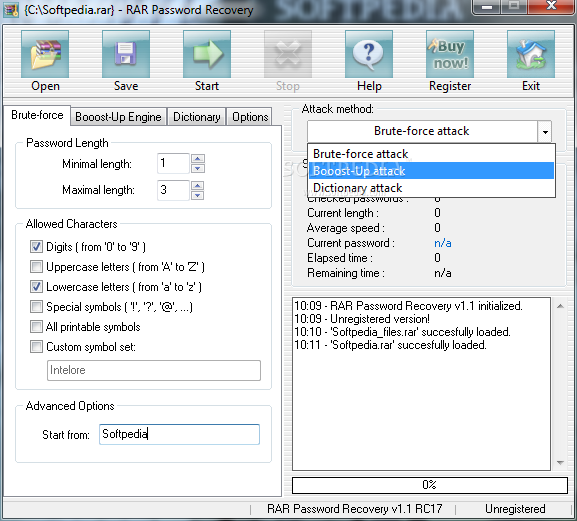The image size is (577, 521).
Task: Enable Special symbols checkbox
Action: click(x=36, y=306)
